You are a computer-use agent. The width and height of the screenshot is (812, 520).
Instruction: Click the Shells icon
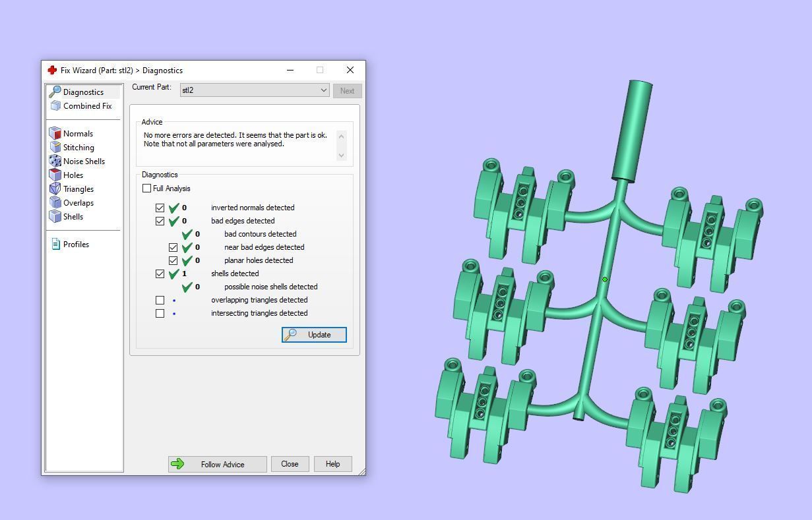(x=55, y=216)
